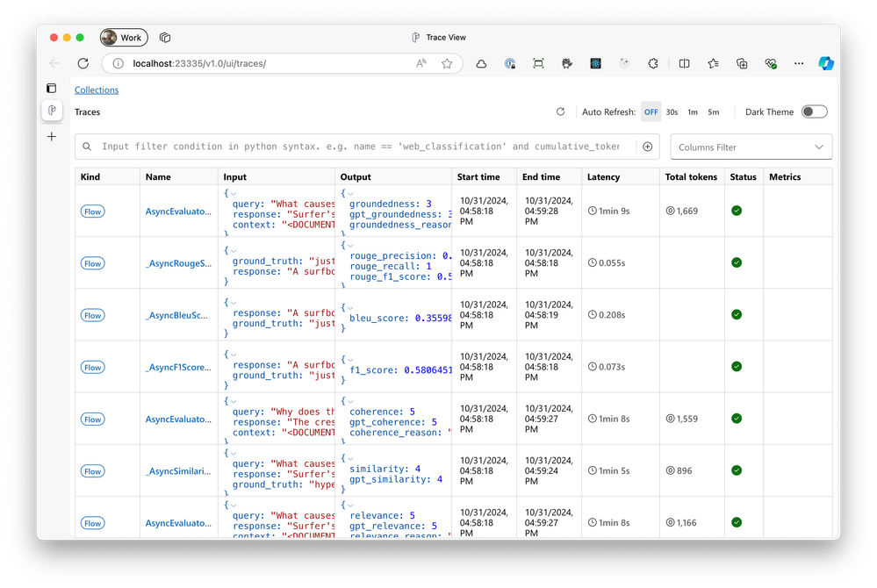Open the _AsyncF1Score... trace link
Image resolution: width=877 pixels, height=588 pixels.
click(x=178, y=367)
